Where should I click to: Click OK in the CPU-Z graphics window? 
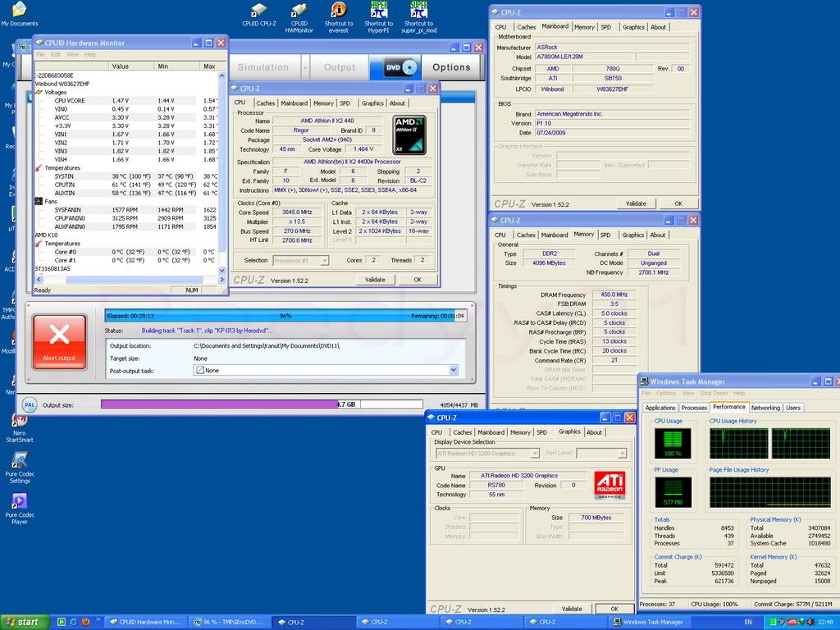(614, 609)
